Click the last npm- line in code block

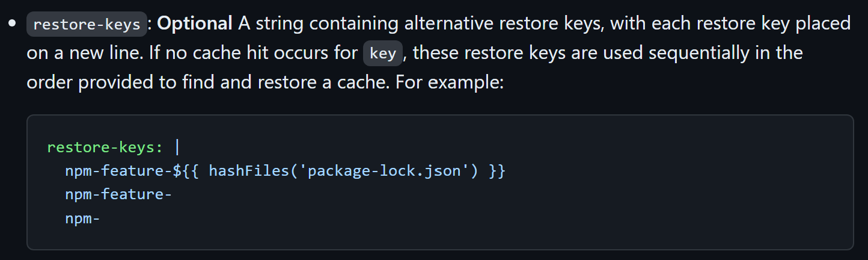click(x=82, y=218)
